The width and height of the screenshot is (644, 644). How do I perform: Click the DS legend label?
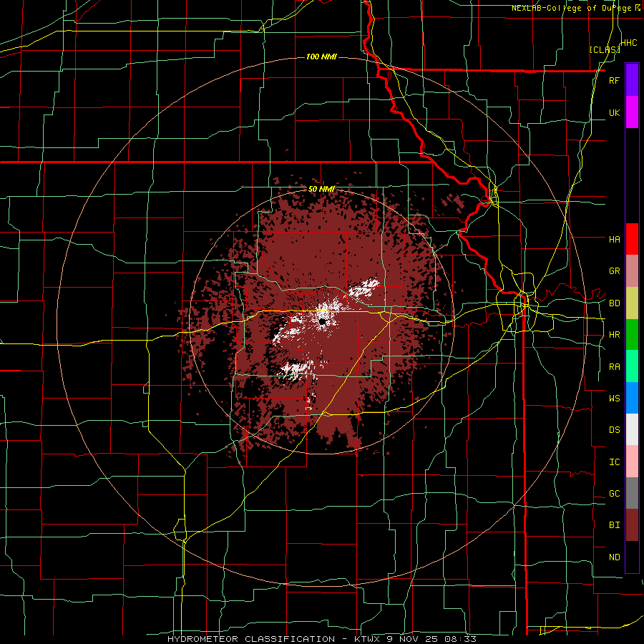click(614, 430)
